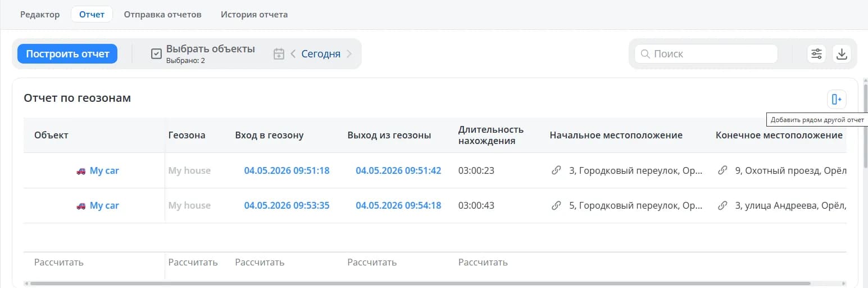Click duration value 03:00:43

pos(476,205)
